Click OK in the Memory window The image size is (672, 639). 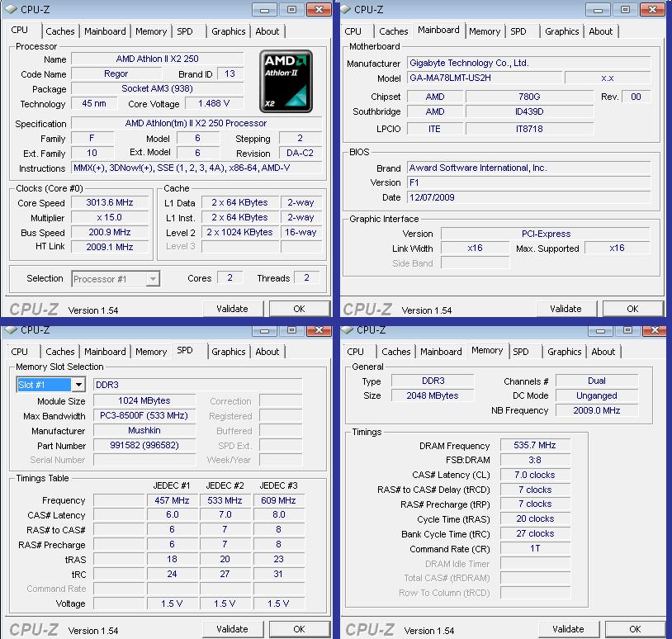click(x=635, y=629)
